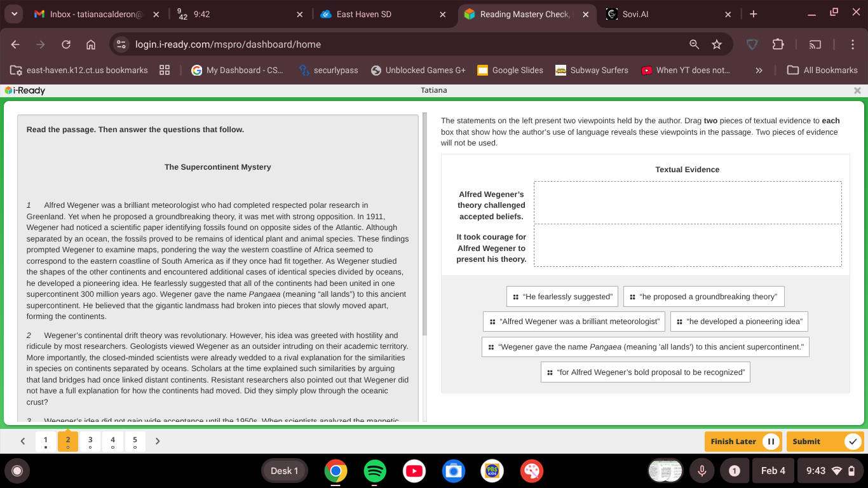Viewport: 868px width, 488px height.
Task: Open the tab search dropdown arrow
Action: click(15, 14)
